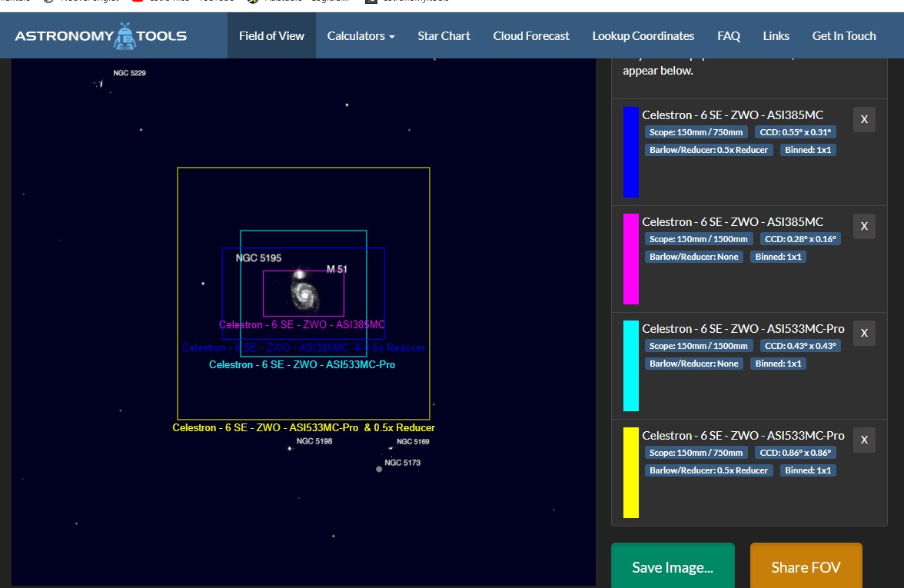
Task: Remove the yellow ASI533MC-Pro 0.5x Reducer entry
Action: (x=864, y=440)
